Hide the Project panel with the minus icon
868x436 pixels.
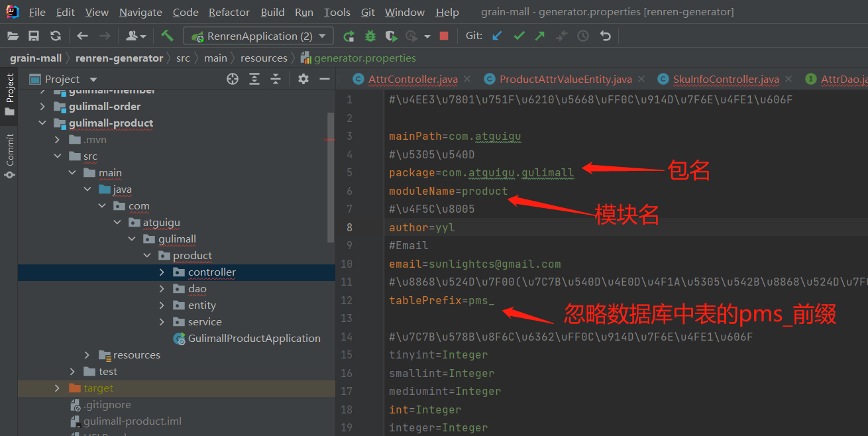click(325, 79)
